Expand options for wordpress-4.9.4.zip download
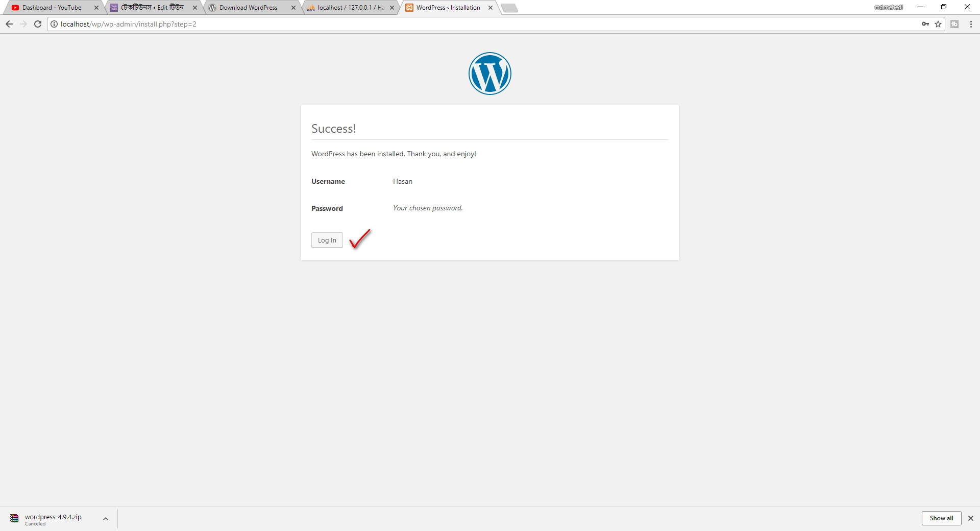Screen dimensions: 980x531 (106, 519)
